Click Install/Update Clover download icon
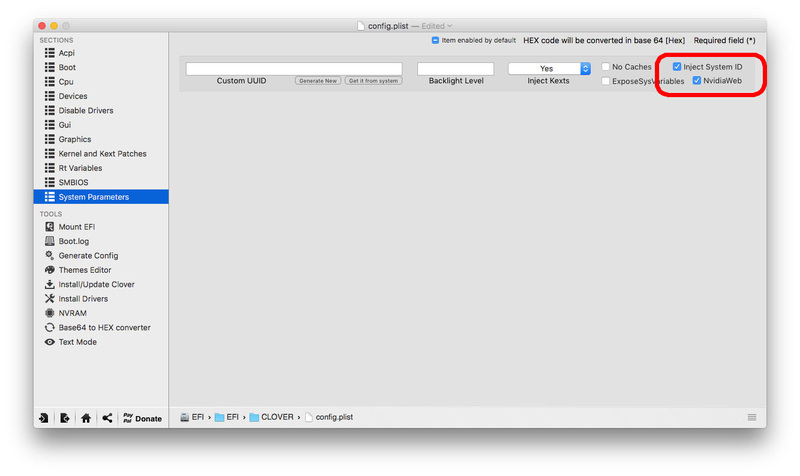The width and height of the screenshot is (800, 476). pos(49,284)
